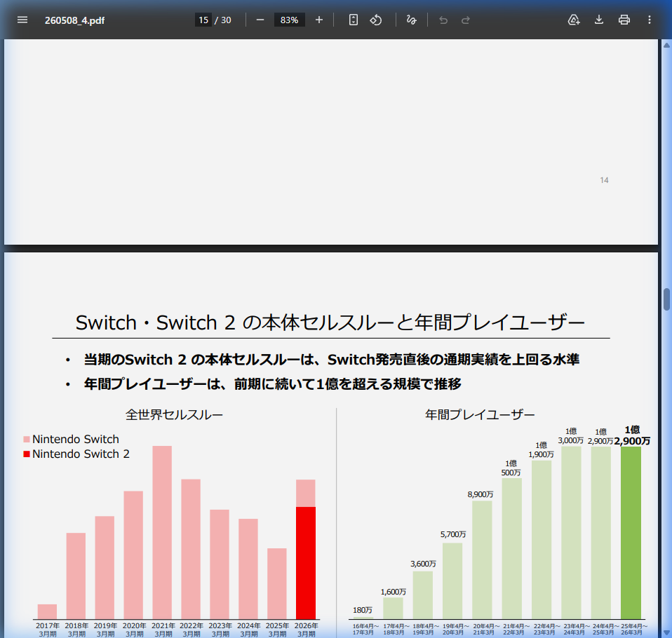This screenshot has height=638, width=672.
Task: Click the 83% zoom level field
Action: pos(289,20)
